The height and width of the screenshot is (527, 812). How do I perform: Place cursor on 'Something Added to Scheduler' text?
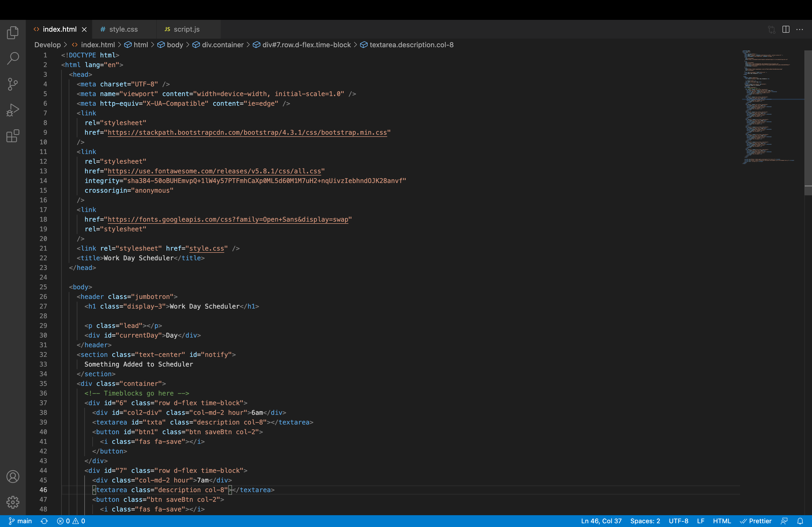point(139,364)
